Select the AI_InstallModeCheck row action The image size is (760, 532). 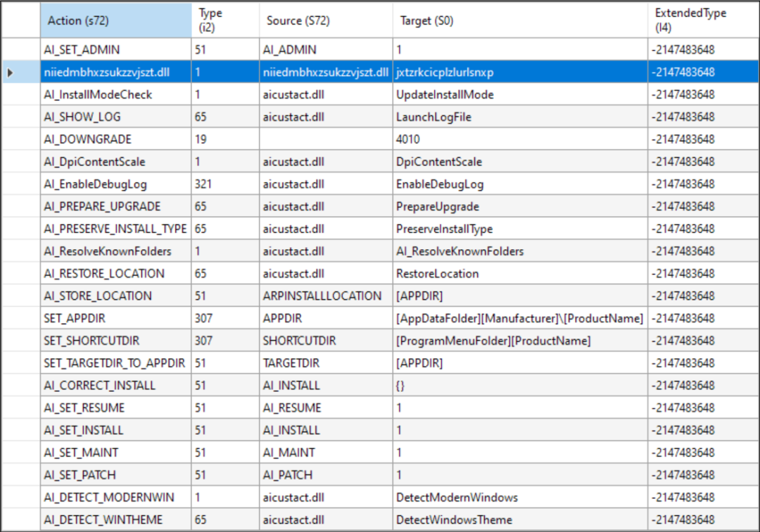(x=116, y=94)
